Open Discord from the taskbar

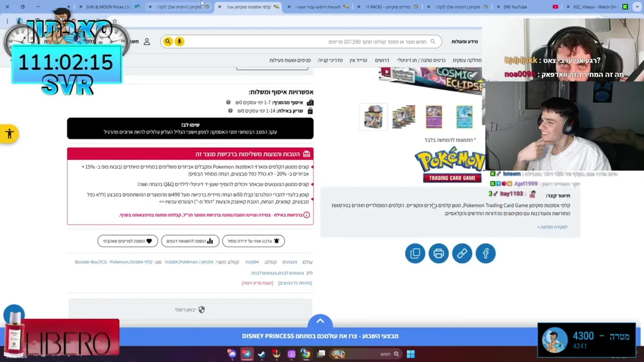pyautogui.click(x=232, y=354)
